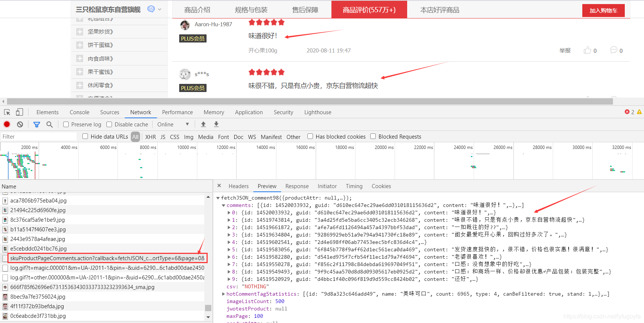Open the Response tab of the request
Image resolution: width=644 pixels, height=323 pixels.
[x=297, y=186]
